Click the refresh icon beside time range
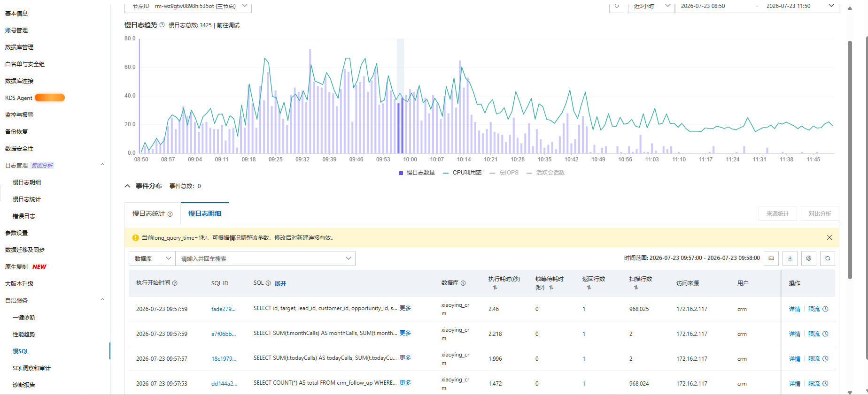868x395 pixels. [617, 6]
